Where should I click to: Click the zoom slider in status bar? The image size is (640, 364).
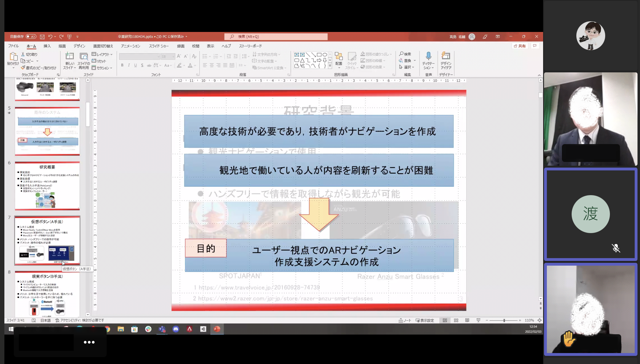[x=503, y=320]
